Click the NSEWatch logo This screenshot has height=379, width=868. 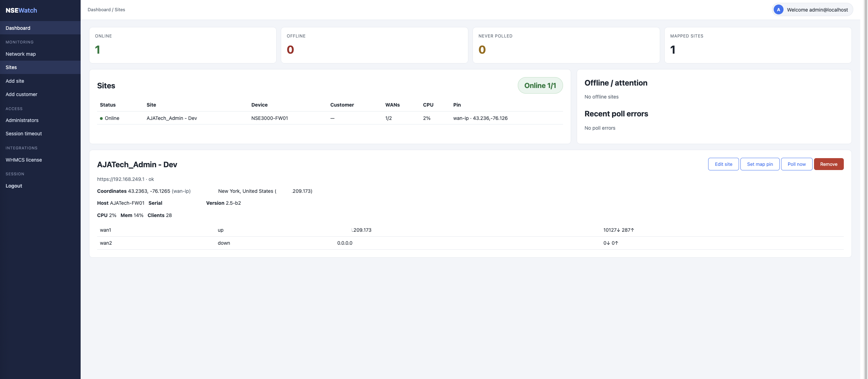point(21,11)
